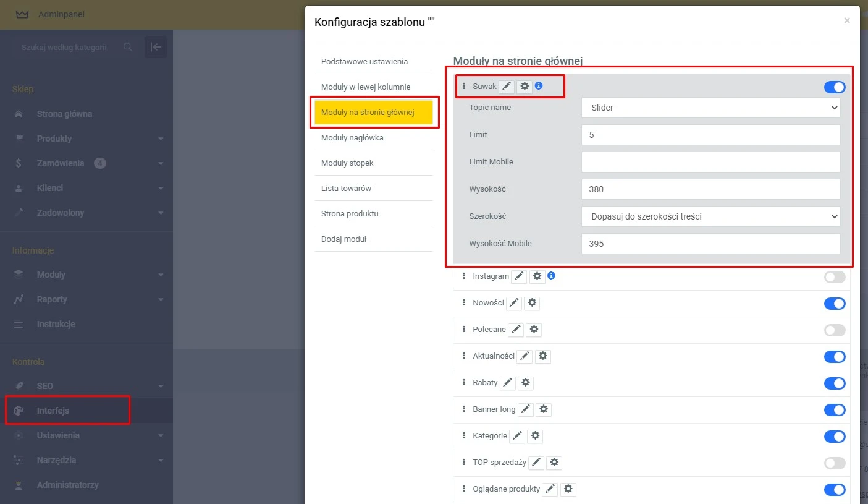
Task: Open the Topic name dropdown showing Slider
Action: coord(710,108)
